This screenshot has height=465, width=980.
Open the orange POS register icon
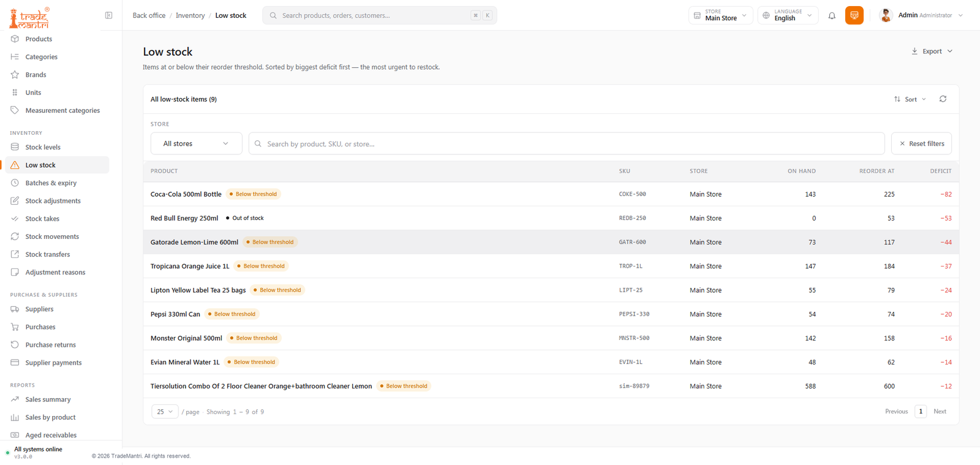(854, 15)
